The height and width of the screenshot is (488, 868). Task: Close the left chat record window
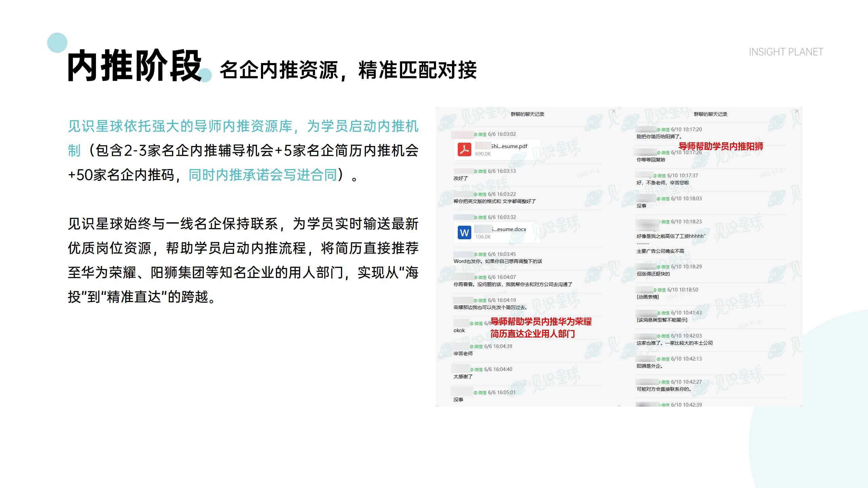[x=613, y=111]
